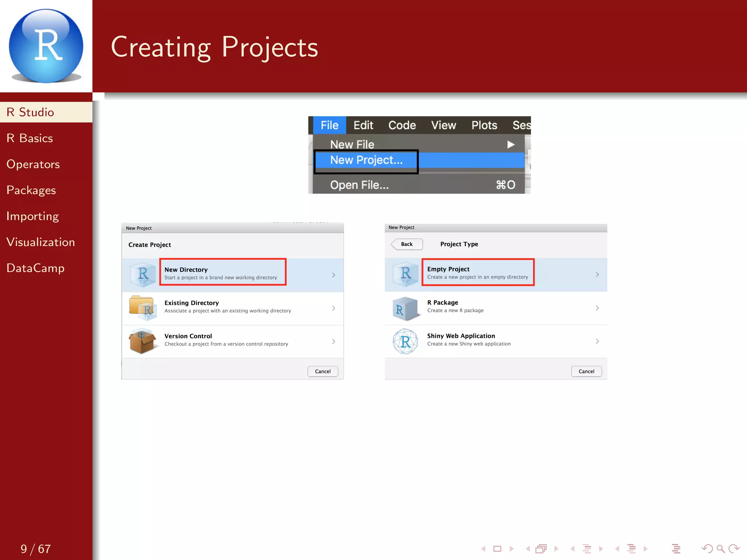Screen dimensions: 747x560
Task: Click the search magnifier navigation icon
Action: (720, 548)
